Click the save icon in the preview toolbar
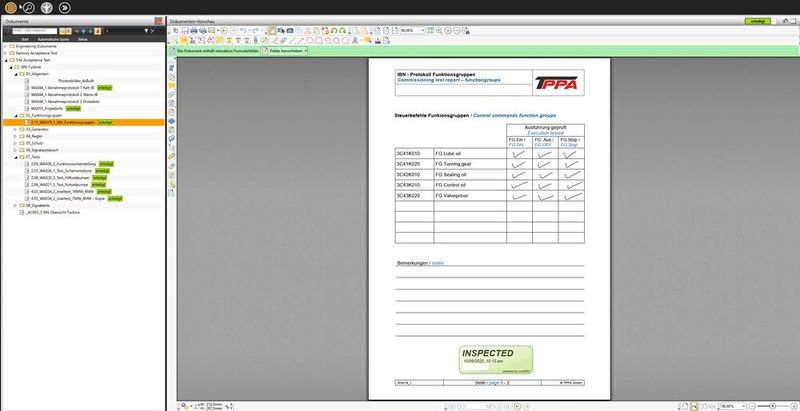This screenshot has height=411, width=800. (185, 31)
